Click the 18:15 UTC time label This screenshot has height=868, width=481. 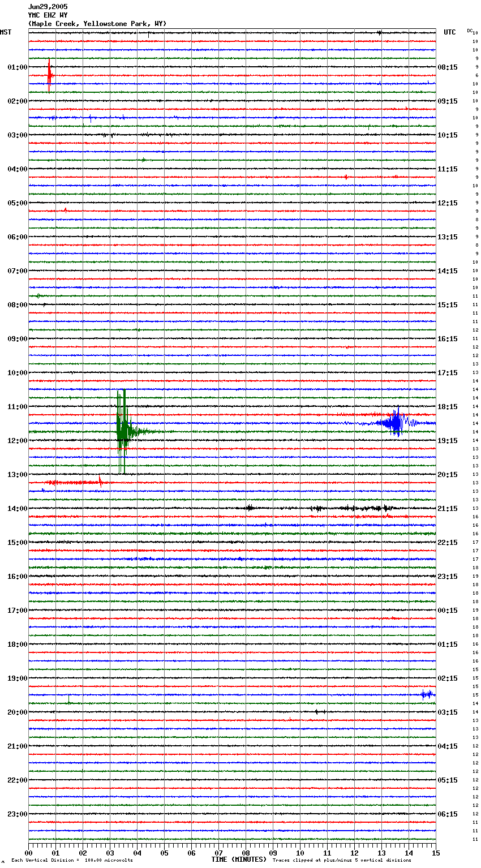(x=448, y=407)
